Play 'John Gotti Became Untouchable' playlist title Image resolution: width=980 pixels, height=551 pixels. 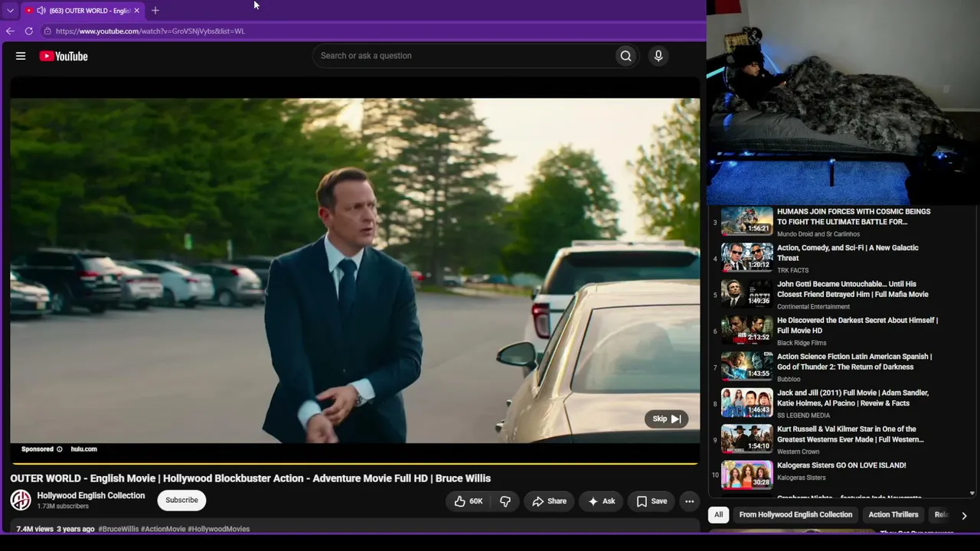(x=853, y=289)
